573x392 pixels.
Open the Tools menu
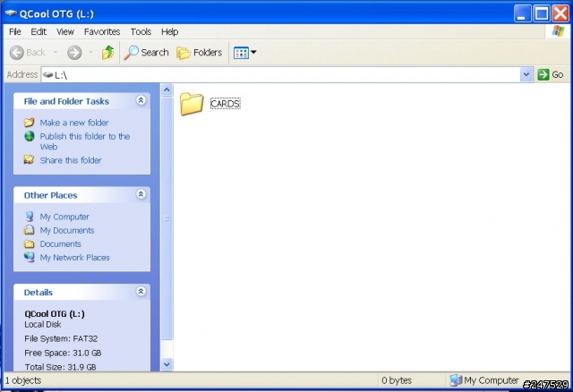(141, 32)
